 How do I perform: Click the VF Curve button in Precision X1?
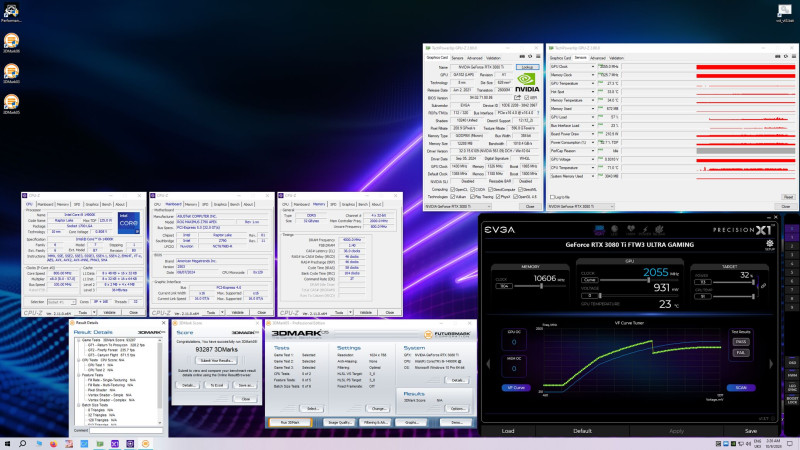point(516,388)
